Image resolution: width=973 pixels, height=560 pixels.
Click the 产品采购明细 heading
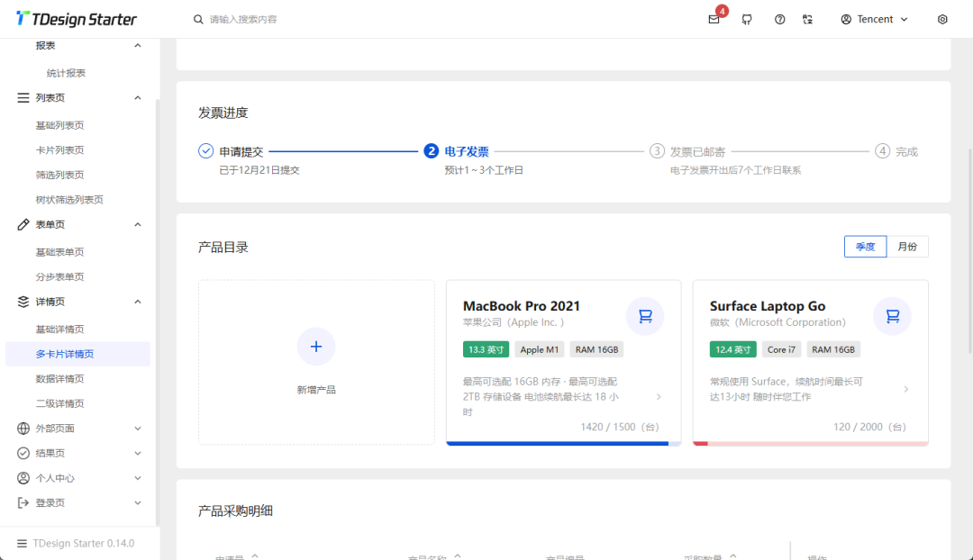point(235,511)
